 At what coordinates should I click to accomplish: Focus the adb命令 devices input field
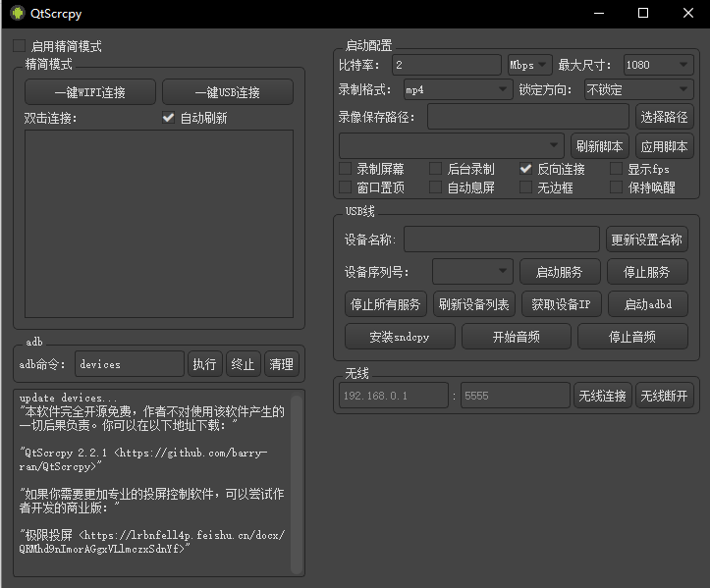(x=130, y=363)
